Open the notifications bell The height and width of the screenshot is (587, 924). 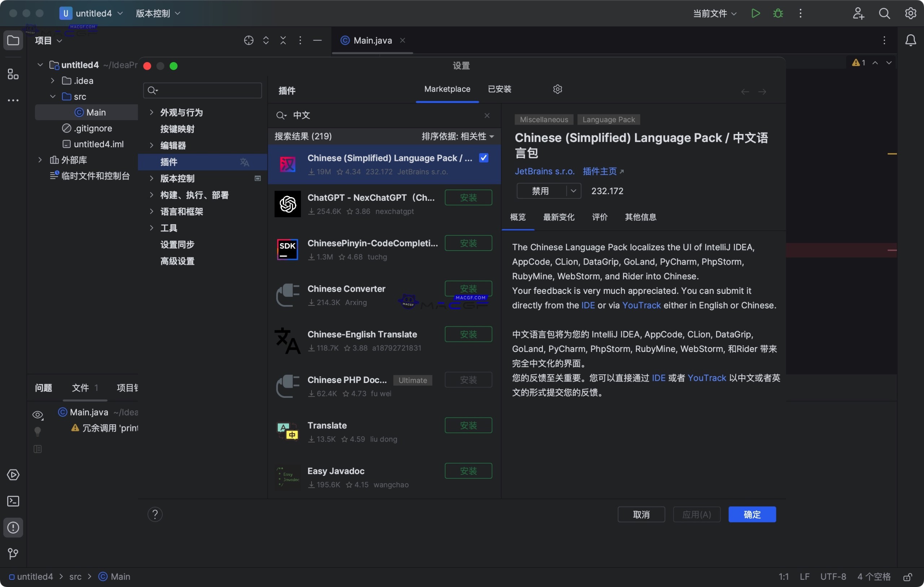click(911, 40)
